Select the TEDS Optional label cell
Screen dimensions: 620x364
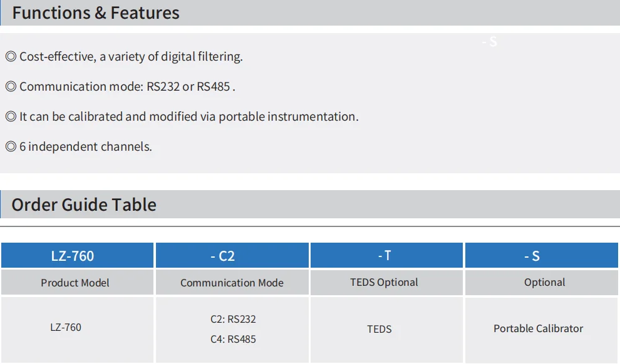coord(384,282)
